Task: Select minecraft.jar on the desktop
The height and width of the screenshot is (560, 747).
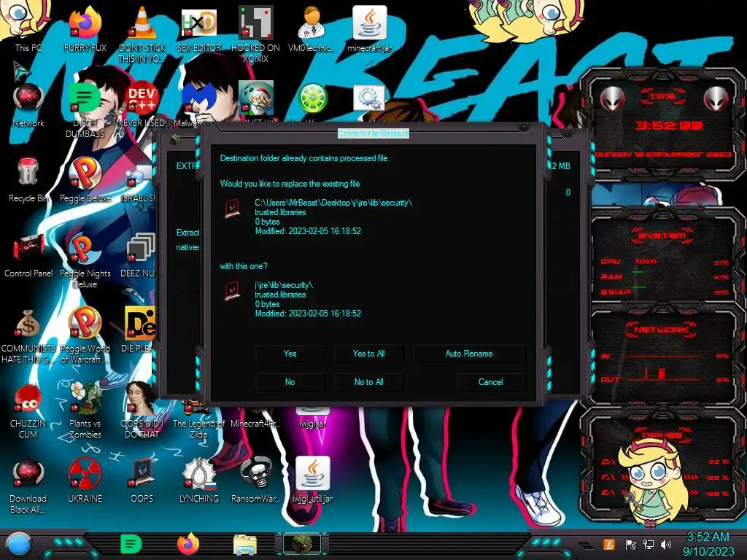Action: [x=370, y=29]
